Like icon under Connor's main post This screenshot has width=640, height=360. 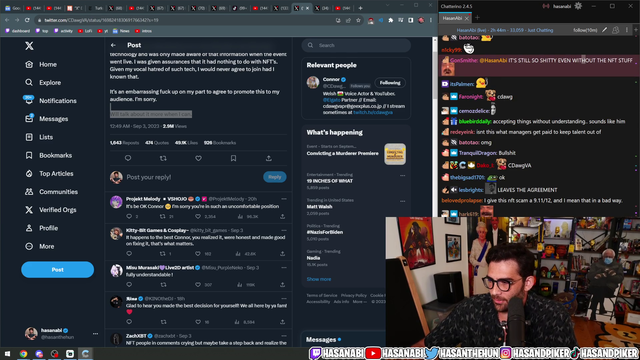coord(198,158)
